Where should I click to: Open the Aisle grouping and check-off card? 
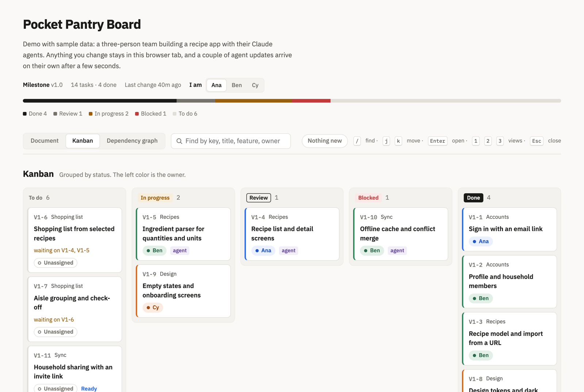click(x=75, y=309)
